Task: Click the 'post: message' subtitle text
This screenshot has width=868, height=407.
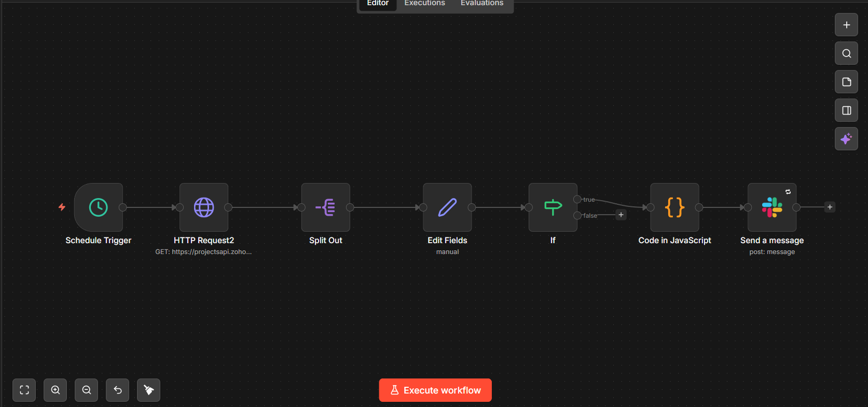Action: [772, 252]
